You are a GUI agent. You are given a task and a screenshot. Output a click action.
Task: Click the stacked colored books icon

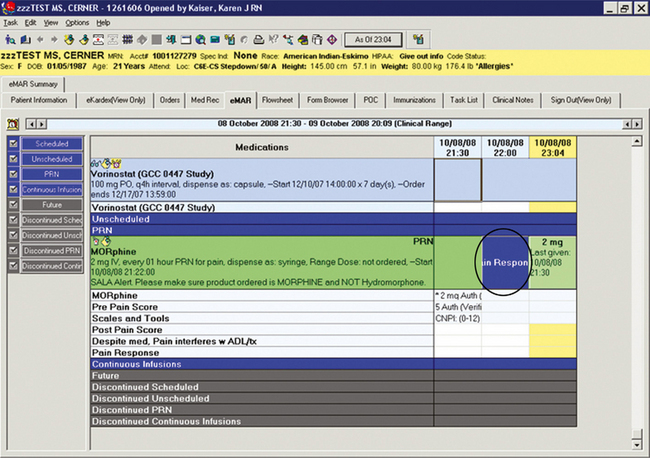coord(303,39)
